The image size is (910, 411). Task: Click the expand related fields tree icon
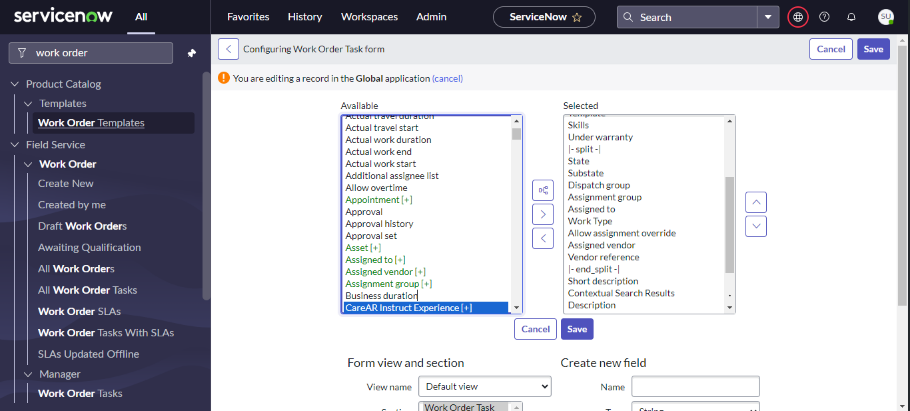543,190
